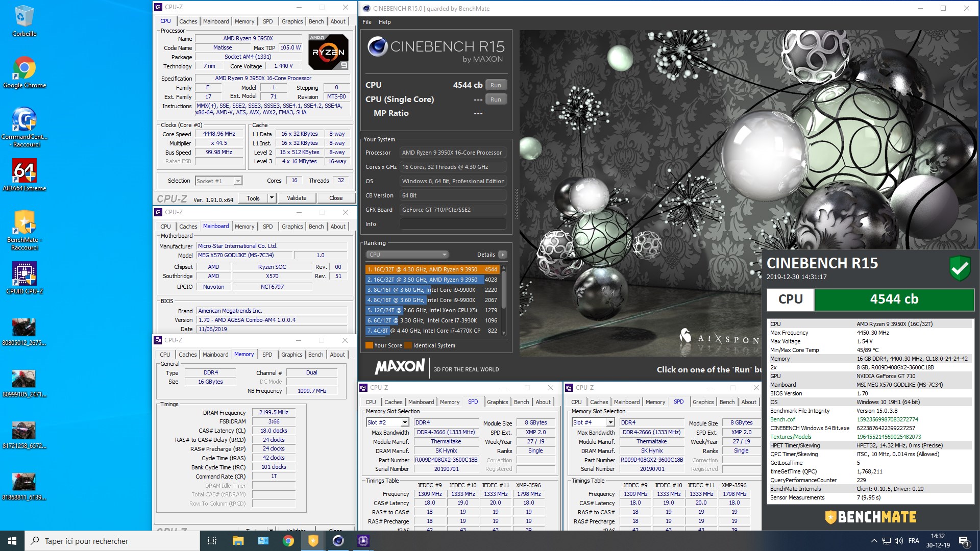Select ranking row 2 score 4028
The width and height of the screenshot is (980, 551).
[432, 280]
